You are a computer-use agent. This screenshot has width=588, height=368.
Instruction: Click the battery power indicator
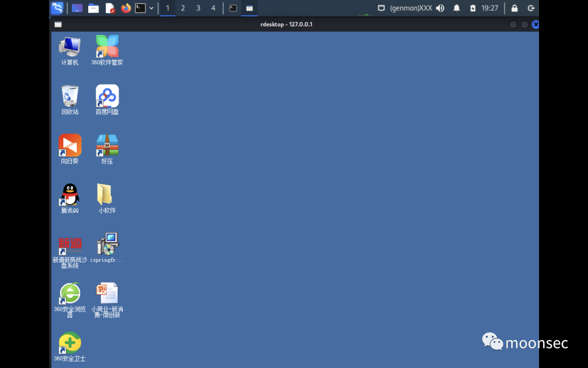tap(473, 8)
